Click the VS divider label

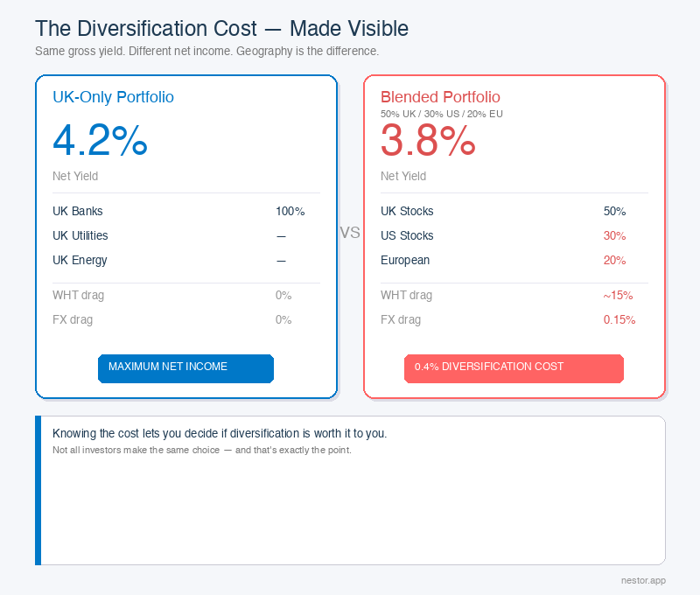[x=350, y=232]
